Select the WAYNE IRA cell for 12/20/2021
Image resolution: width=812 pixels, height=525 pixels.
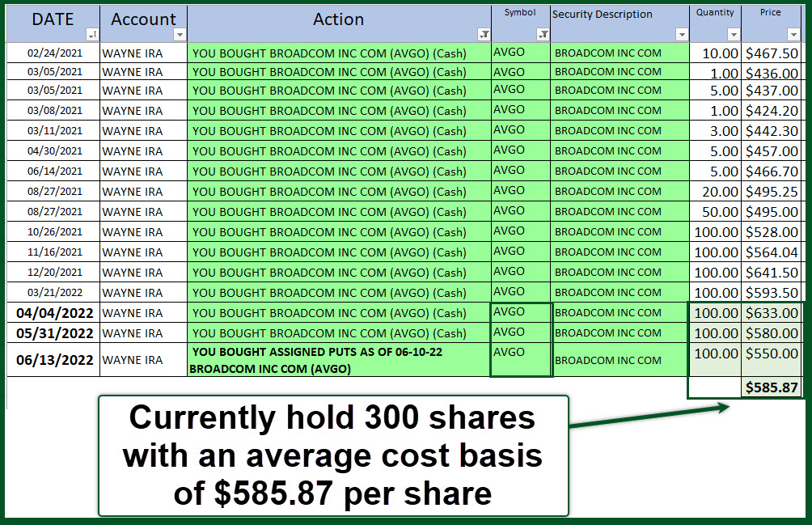coord(143,273)
